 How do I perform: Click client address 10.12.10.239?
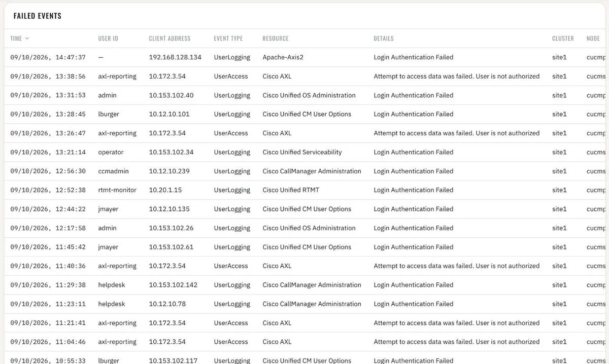[169, 171]
